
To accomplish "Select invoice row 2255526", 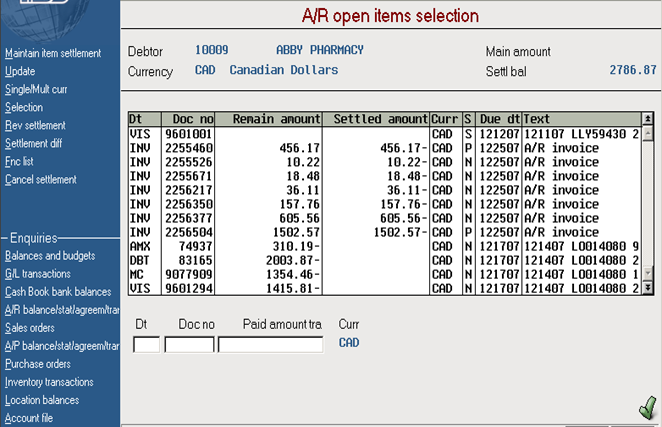I will 385,162.
